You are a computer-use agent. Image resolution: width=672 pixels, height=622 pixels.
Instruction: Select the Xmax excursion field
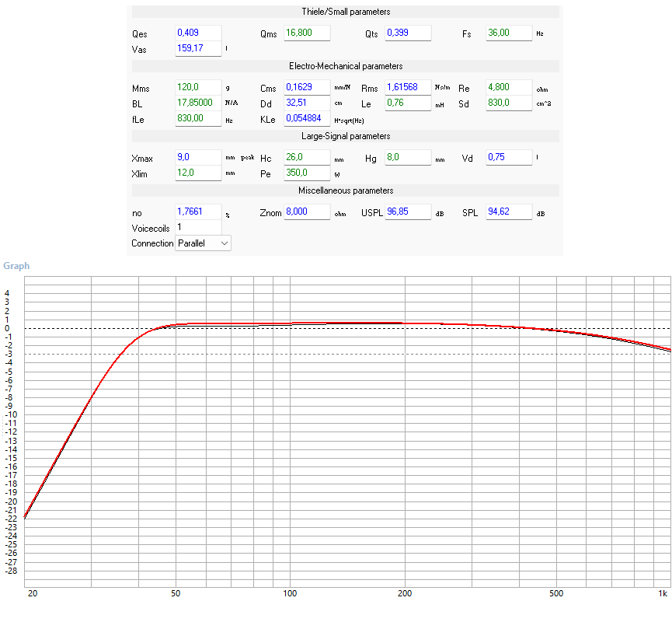point(197,158)
